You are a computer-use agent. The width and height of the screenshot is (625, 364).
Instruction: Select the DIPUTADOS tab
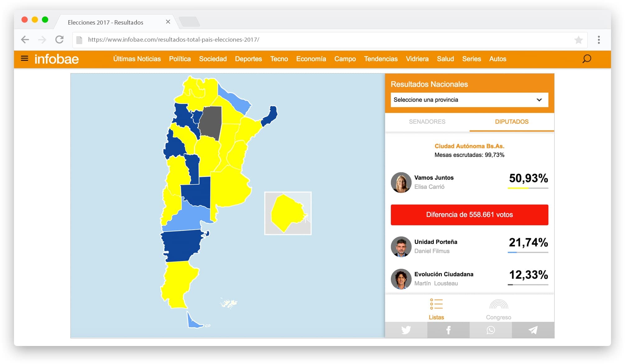[512, 122]
